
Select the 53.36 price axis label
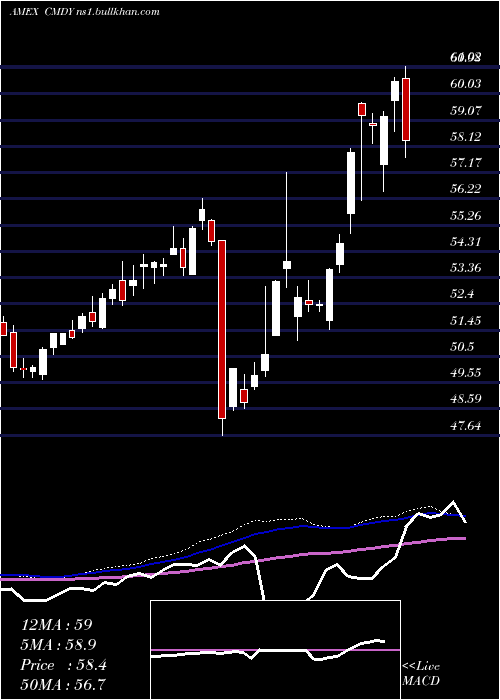[x=466, y=268]
